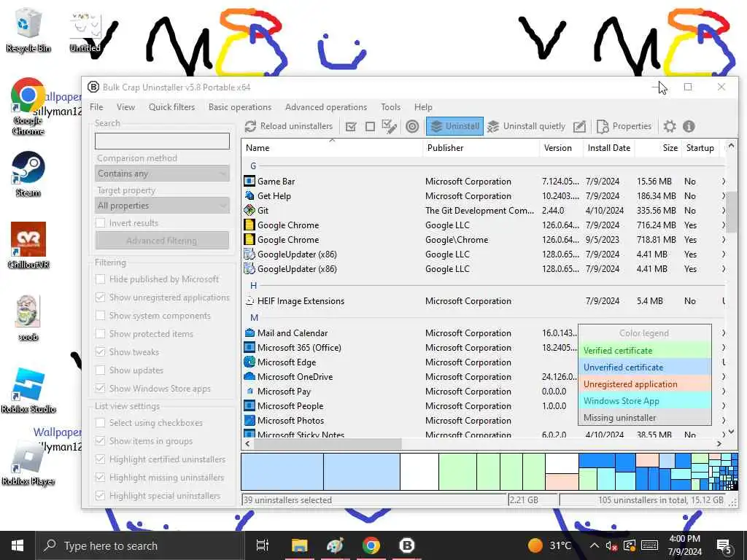The height and width of the screenshot is (560, 747).
Task: Toggle Invert results checkbox
Action: coord(101,223)
